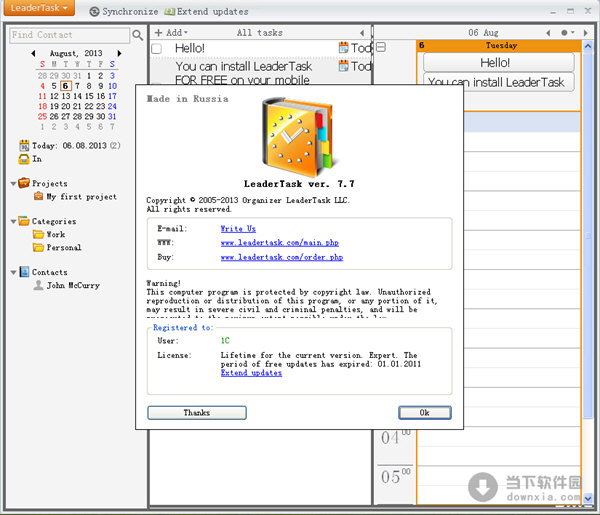Collapse the Projects tree node
This screenshot has height=515, width=600.
pos(13,184)
